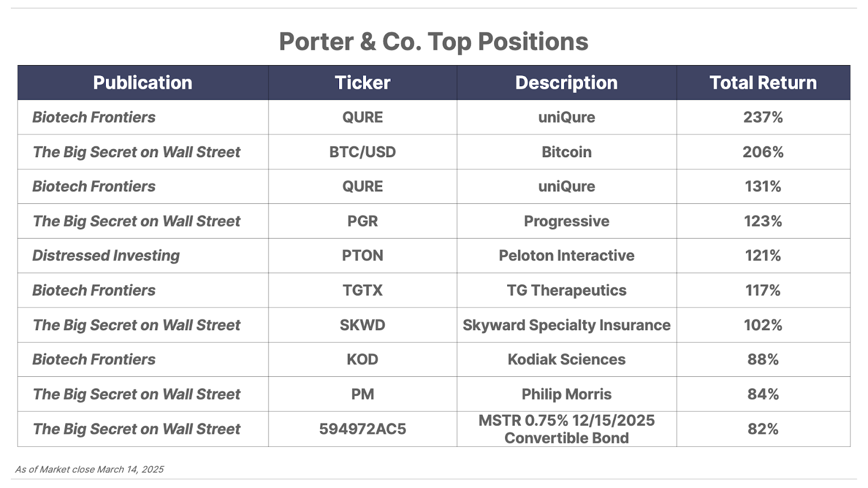
Task: Select the 206% Bitcoin return value
Action: point(763,152)
